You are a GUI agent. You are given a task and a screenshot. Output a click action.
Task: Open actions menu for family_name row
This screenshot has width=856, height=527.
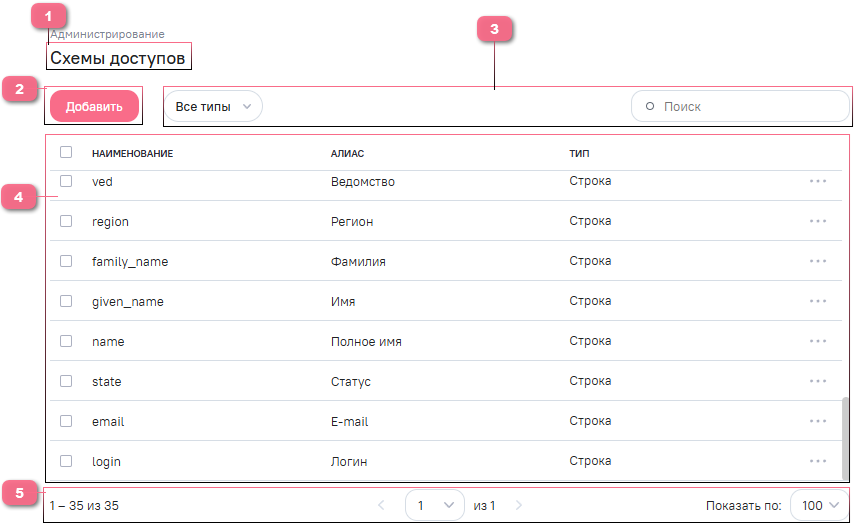(x=818, y=261)
